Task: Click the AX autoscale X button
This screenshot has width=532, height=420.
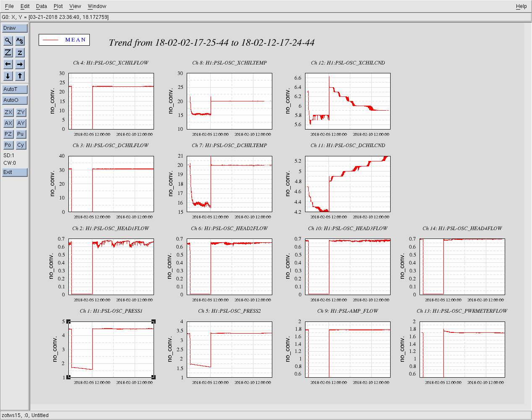Action: [x=8, y=123]
